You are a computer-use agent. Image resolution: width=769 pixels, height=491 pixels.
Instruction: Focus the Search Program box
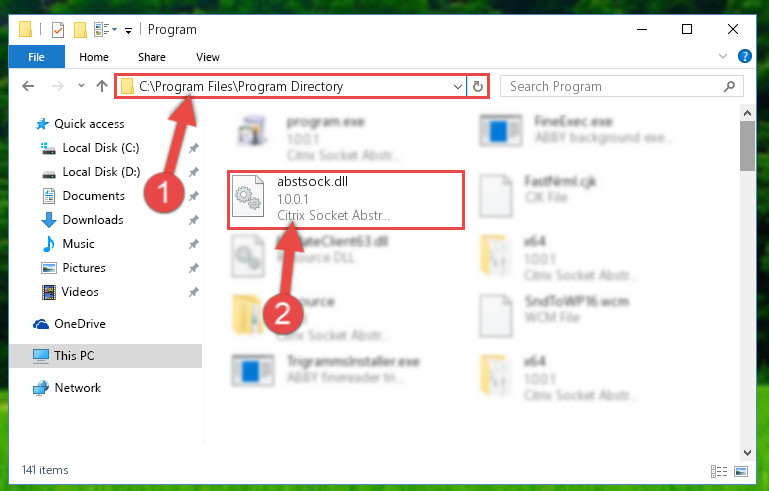pyautogui.click(x=621, y=86)
